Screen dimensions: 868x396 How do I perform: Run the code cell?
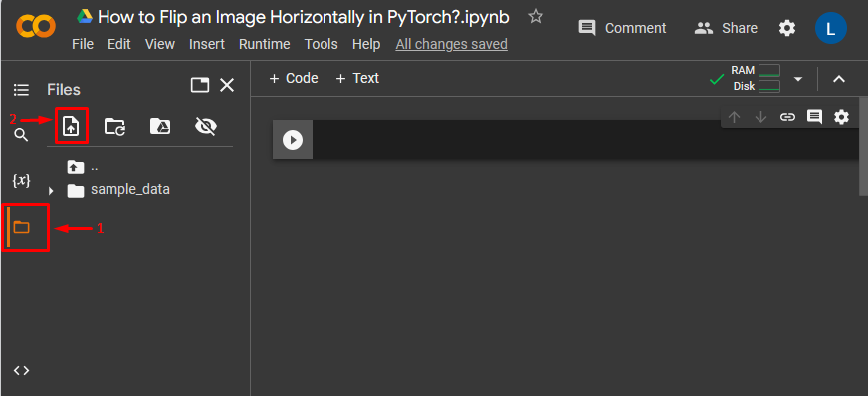[293, 140]
